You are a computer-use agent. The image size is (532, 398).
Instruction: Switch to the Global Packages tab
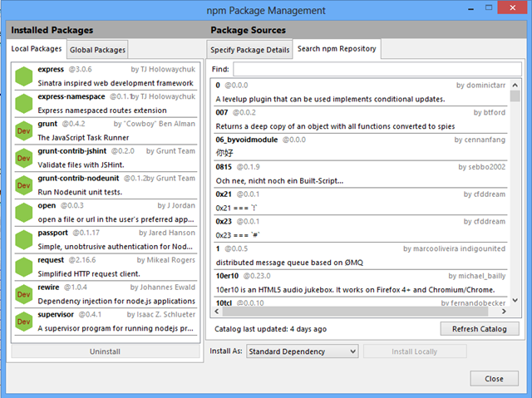coord(97,50)
